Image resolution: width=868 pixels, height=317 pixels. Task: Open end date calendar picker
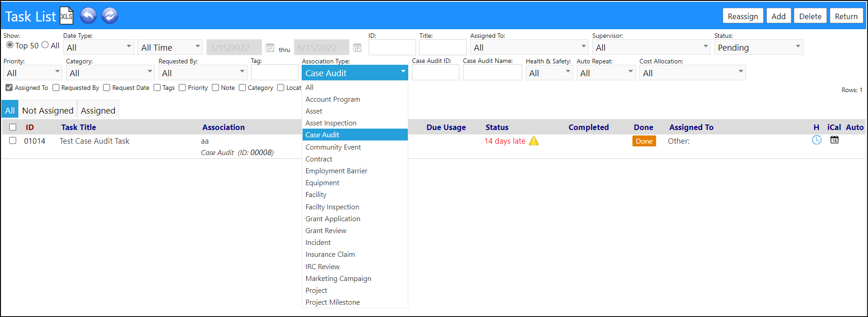pos(357,47)
